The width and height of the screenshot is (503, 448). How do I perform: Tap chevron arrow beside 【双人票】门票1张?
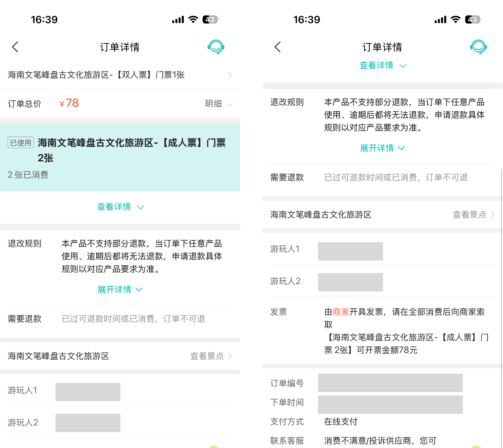tap(230, 75)
